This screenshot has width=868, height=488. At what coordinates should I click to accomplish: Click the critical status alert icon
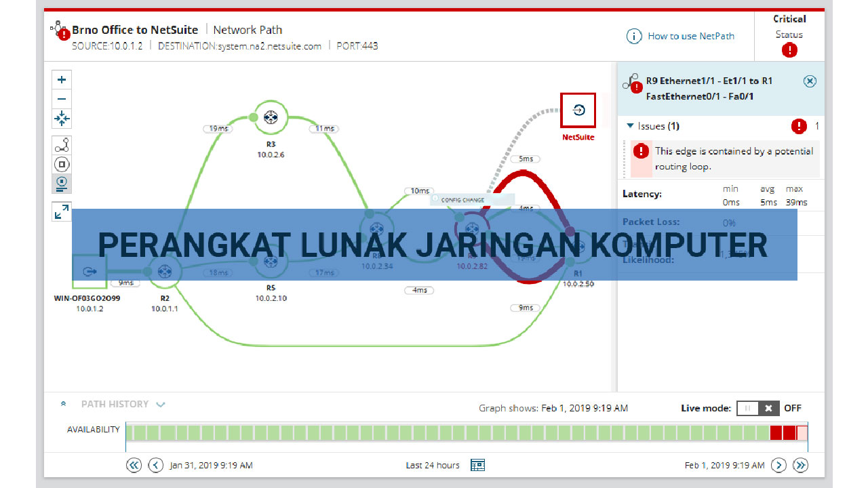pyautogui.click(x=789, y=49)
